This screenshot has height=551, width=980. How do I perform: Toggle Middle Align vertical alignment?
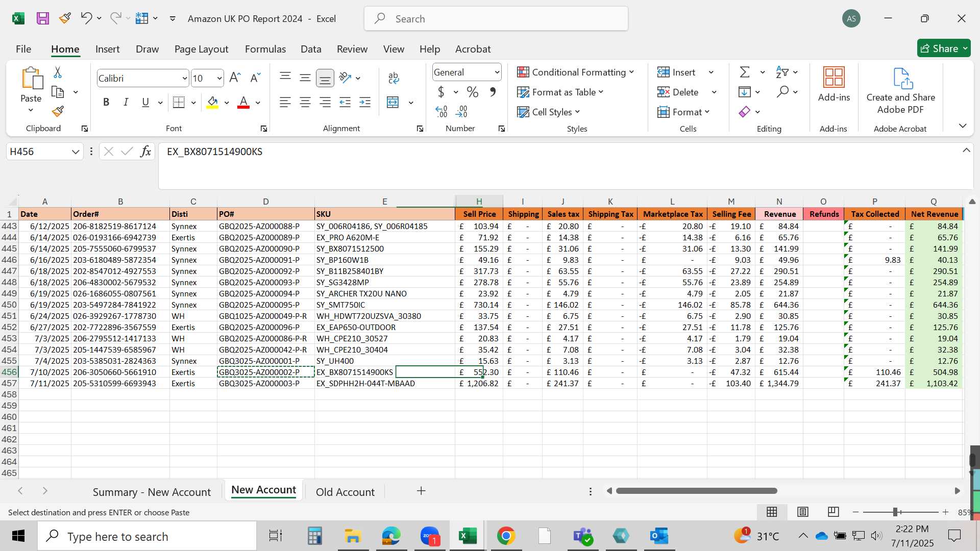tap(305, 78)
